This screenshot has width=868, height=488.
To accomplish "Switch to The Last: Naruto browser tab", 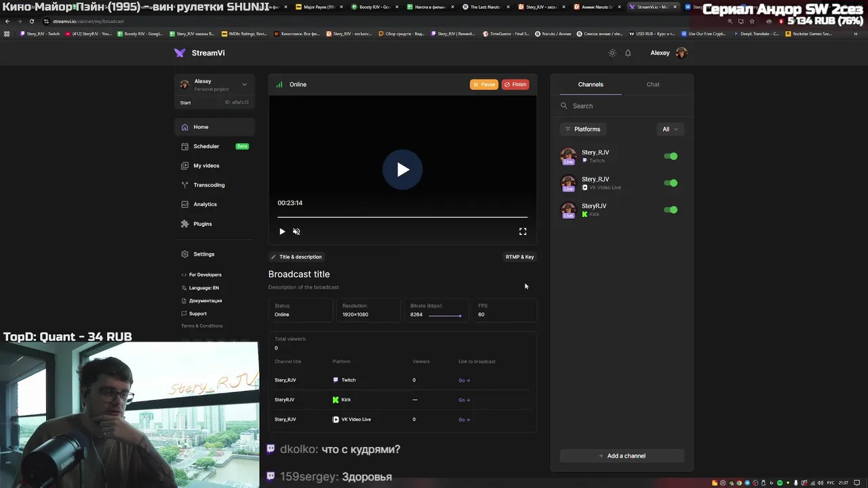I will point(486,7).
